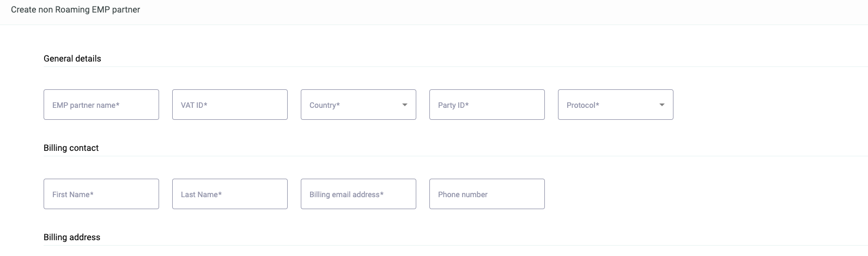
Task: Click the Billing address section heading
Action: (72, 237)
